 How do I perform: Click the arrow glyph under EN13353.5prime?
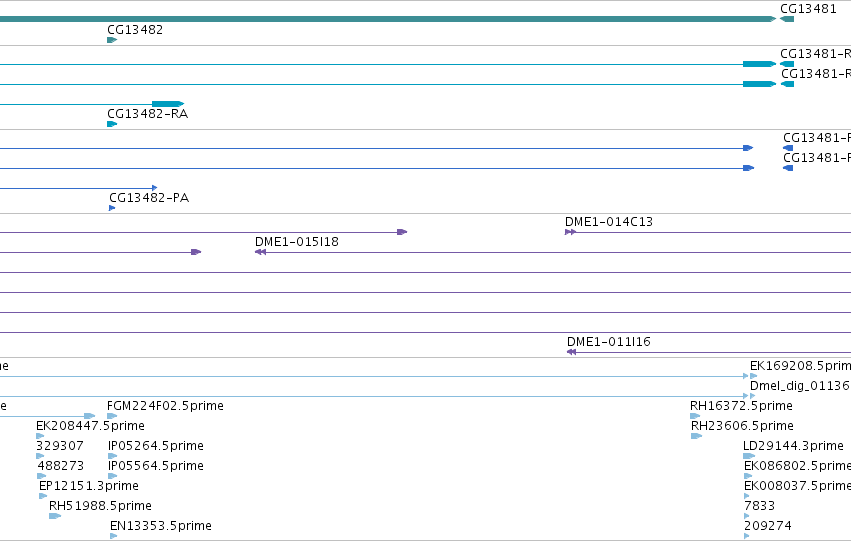(x=113, y=536)
